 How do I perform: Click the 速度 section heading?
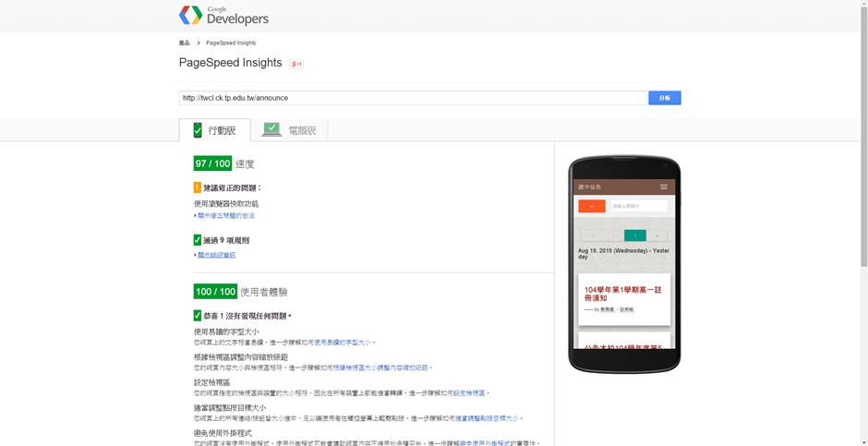pyautogui.click(x=245, y=164)
